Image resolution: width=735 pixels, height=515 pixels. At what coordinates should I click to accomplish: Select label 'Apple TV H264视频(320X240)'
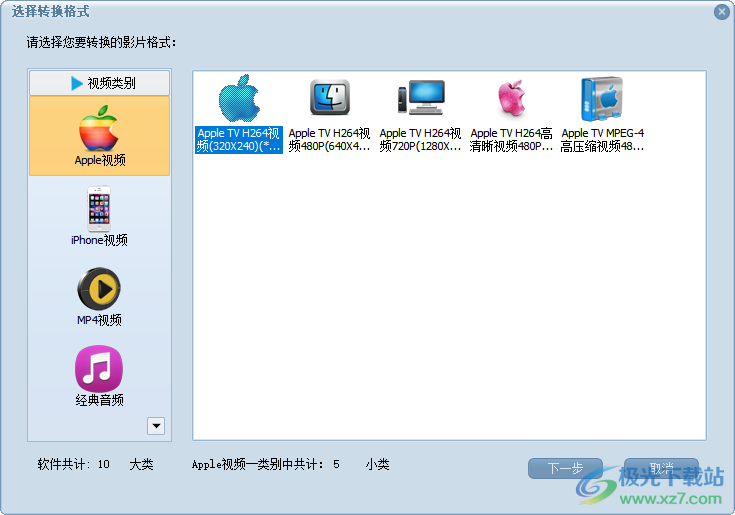tap(239, 140)
